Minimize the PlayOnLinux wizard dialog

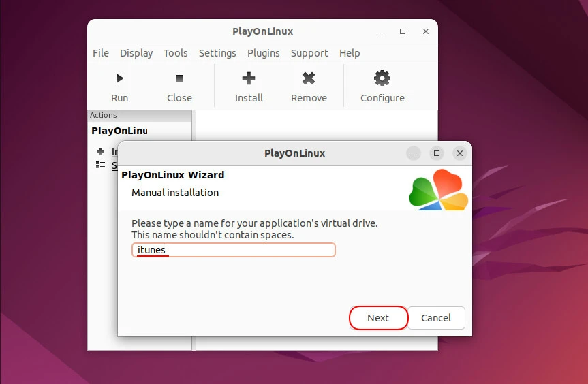pos(414,153)
